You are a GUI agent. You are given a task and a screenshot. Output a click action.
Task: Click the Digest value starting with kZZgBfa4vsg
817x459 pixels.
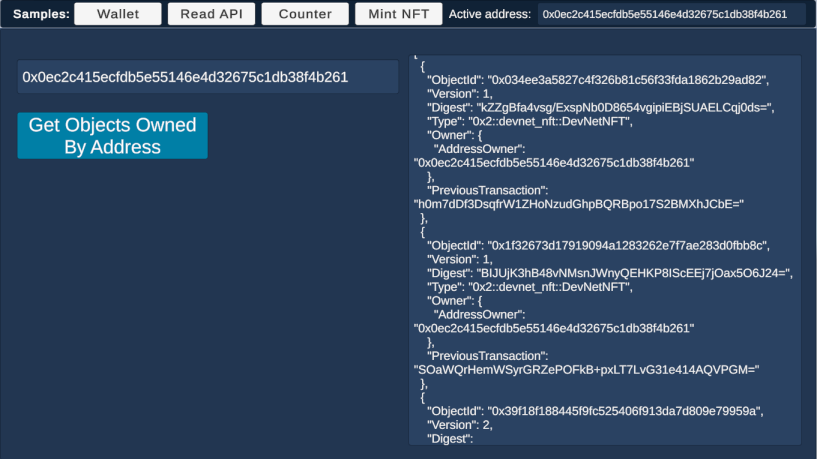[x=627, y=108]
